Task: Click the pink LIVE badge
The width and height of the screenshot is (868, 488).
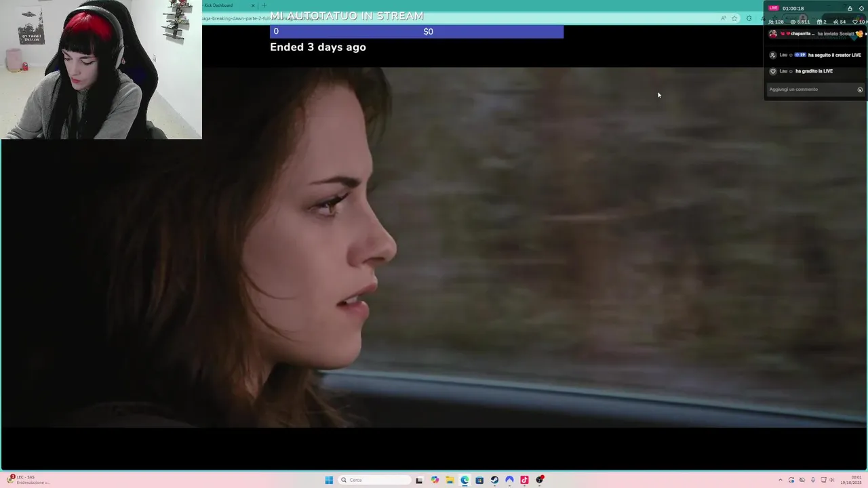Action: [x=774, y=8]
